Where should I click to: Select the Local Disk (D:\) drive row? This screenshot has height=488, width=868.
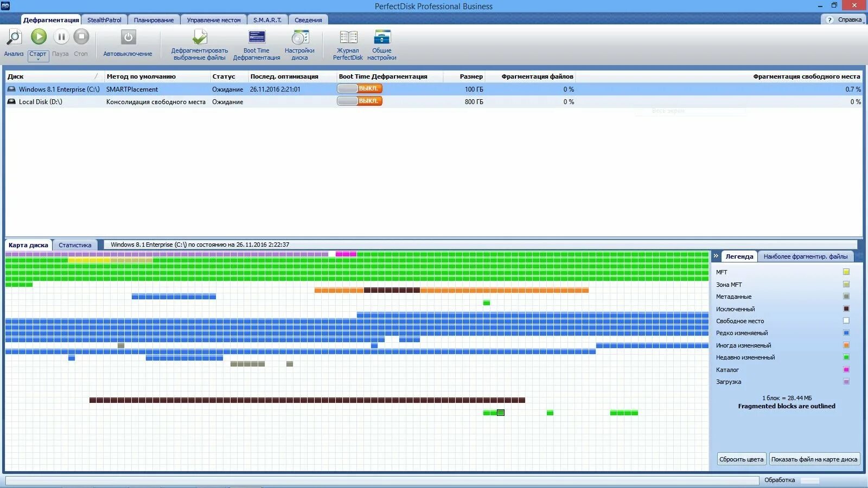tap(434, 101)
